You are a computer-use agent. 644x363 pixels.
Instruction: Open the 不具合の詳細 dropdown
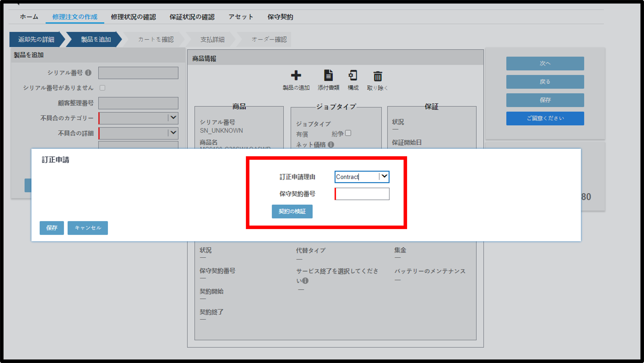tap(138, 133)
